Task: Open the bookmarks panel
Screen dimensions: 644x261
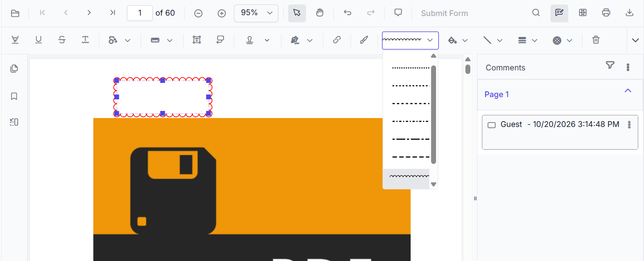Action: [14, 96]
